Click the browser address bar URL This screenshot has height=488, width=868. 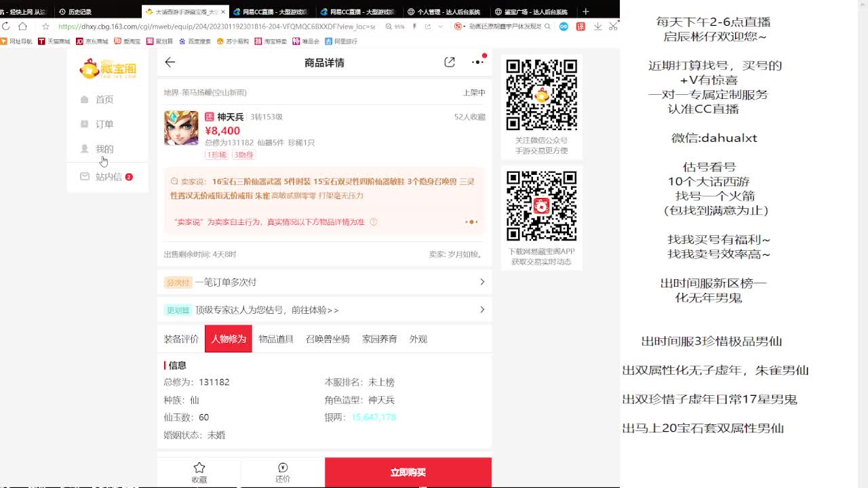tap(217, 26)
